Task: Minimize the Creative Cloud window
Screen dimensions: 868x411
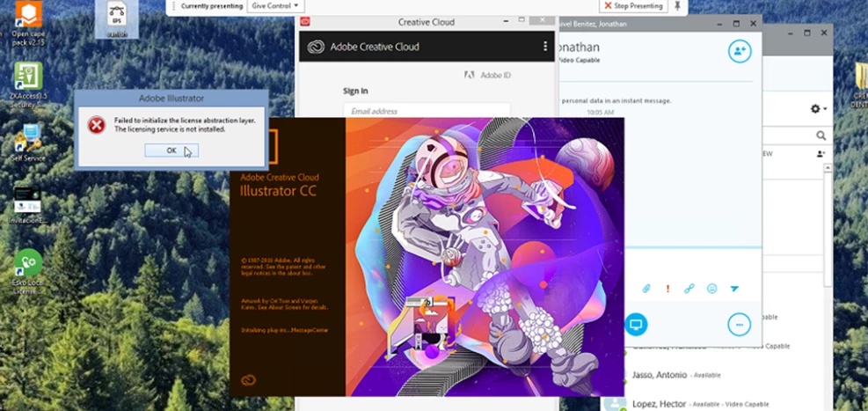Action: pos(506,21)
